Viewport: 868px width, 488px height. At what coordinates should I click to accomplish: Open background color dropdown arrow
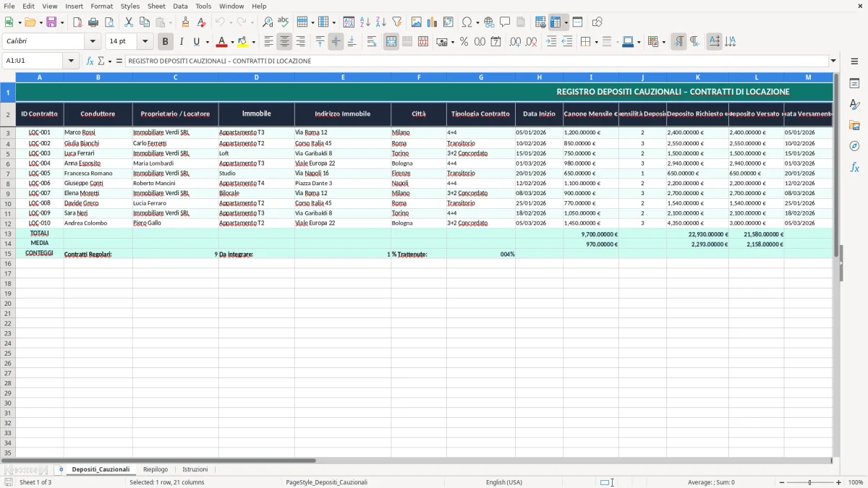253,42
